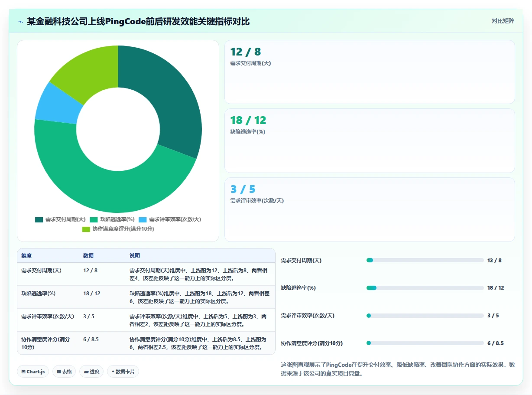Click the 说明 column header
532x395 pixels.
click(x=200, y=256)
